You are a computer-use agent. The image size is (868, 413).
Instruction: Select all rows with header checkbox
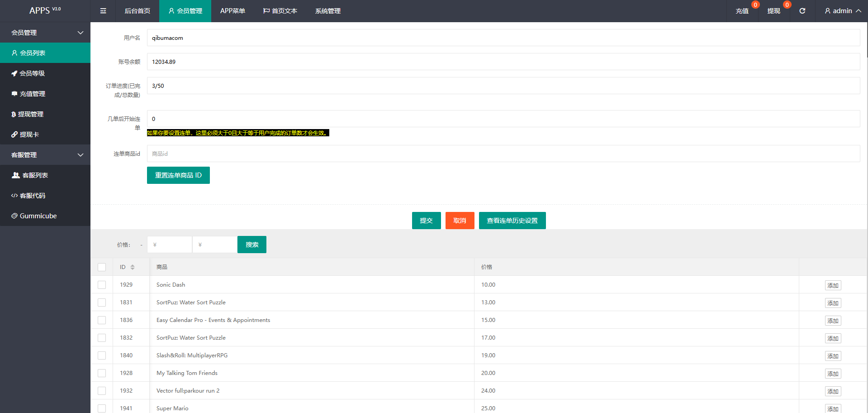click(x=102, y=267)
